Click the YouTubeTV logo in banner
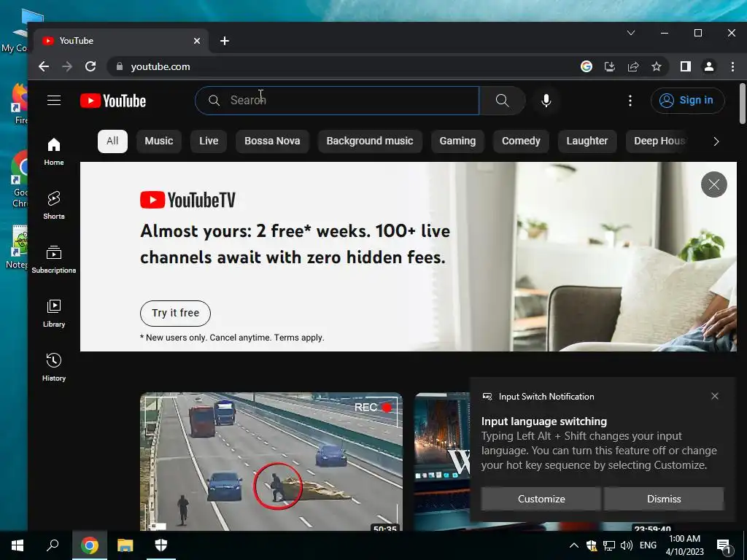Viewport: 747px width, 560px height. coord(187,200)
